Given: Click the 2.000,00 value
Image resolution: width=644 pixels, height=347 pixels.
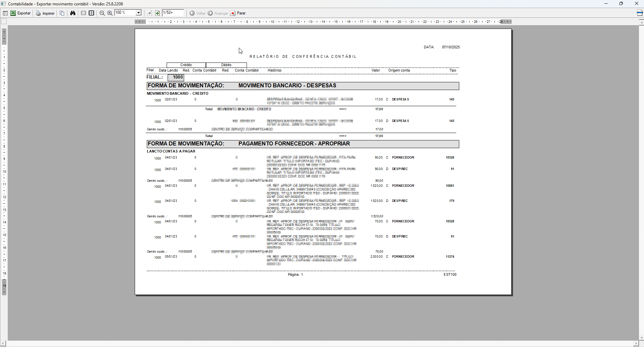Looking at the screenshot, I should click(x=376, y=257).
